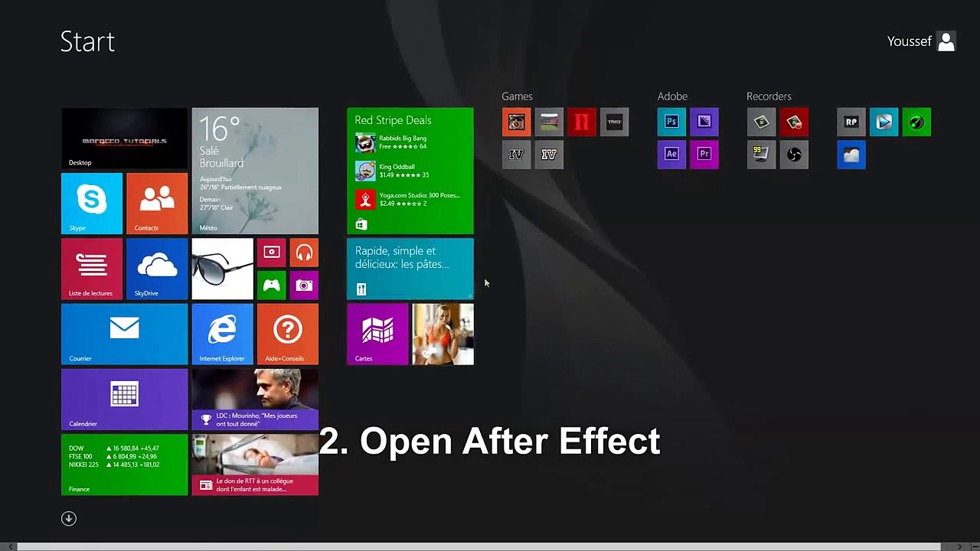980x551 pixels.
Task: Open the Cartes maps tile
Action: [x=377, y=334]
